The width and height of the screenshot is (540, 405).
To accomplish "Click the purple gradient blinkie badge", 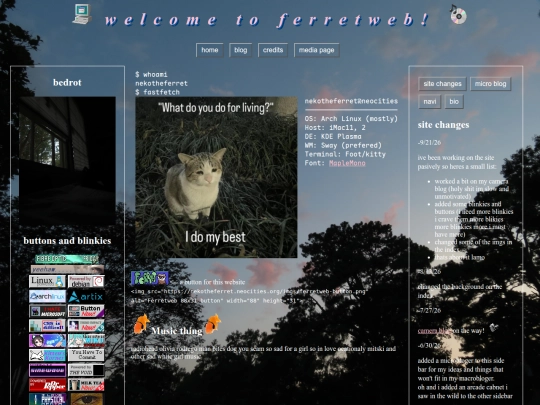I will [47, 370].
